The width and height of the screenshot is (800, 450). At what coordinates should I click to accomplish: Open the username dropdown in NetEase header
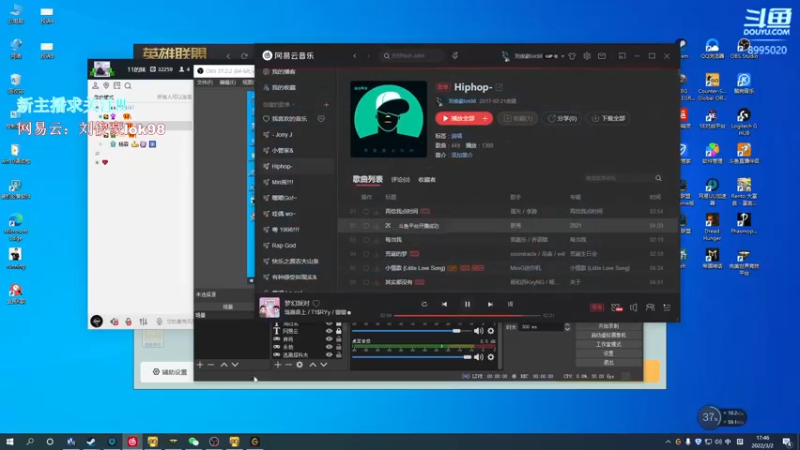[x=562, y=56]
